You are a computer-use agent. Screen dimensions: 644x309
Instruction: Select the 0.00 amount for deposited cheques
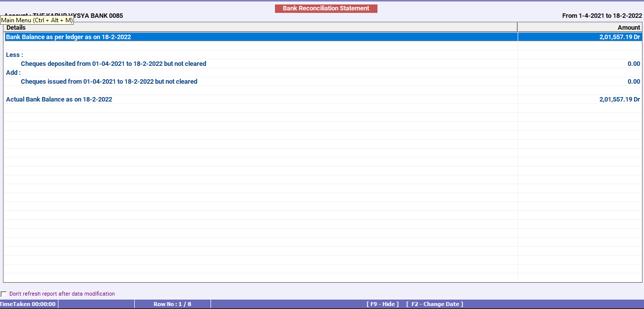[635, 63]
